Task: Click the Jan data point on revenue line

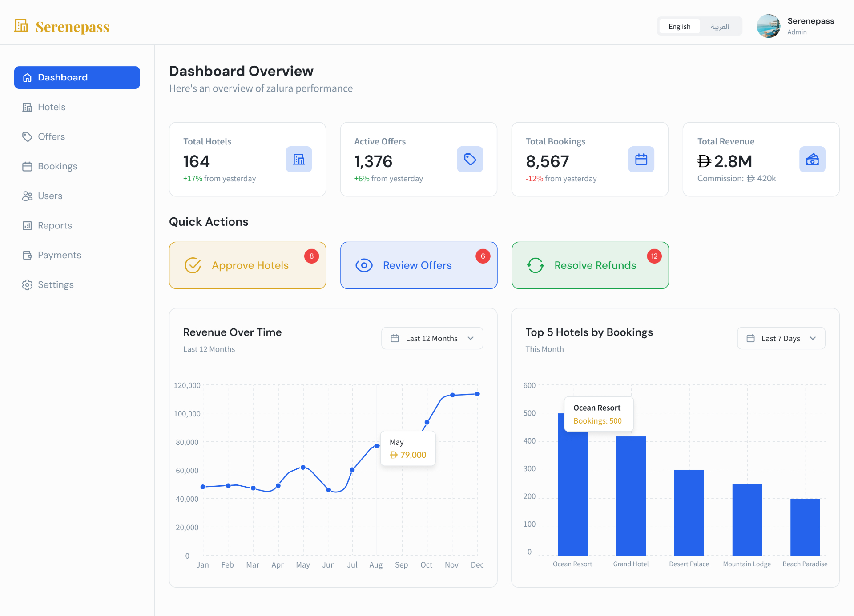Action: [x=203, y=487]
